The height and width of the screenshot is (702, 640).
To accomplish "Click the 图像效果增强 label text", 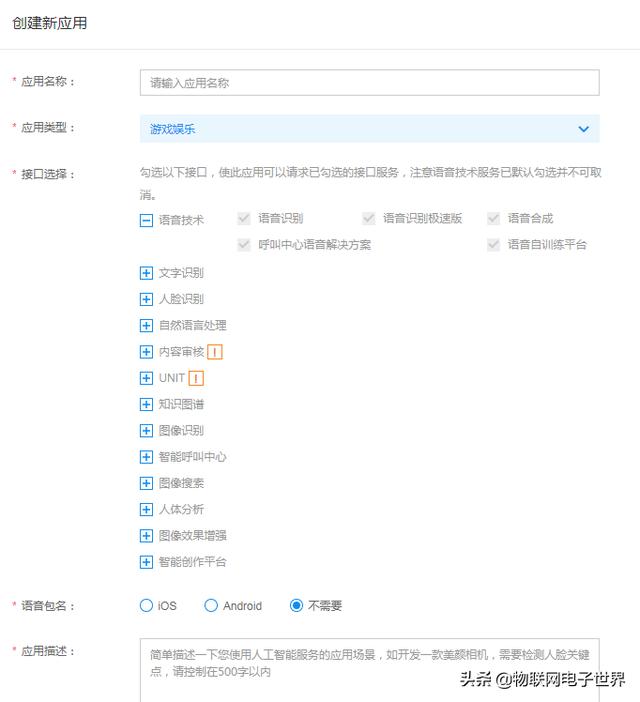I will (192, 535).
